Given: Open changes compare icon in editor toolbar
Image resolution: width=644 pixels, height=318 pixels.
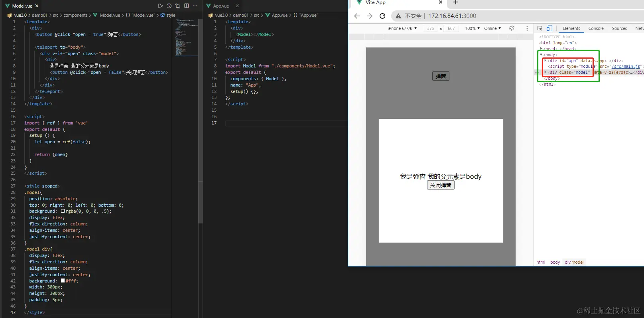Looking at the screenshot, I should tap(178, 6).
